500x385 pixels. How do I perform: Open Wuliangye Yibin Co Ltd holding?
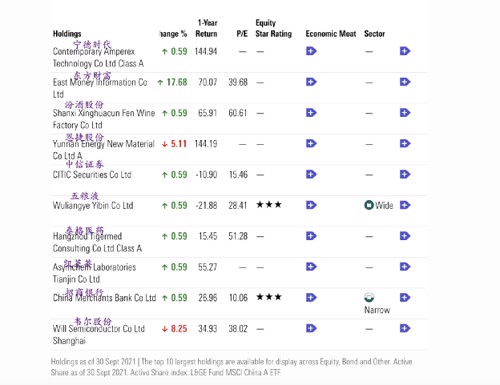pos(93,205)
